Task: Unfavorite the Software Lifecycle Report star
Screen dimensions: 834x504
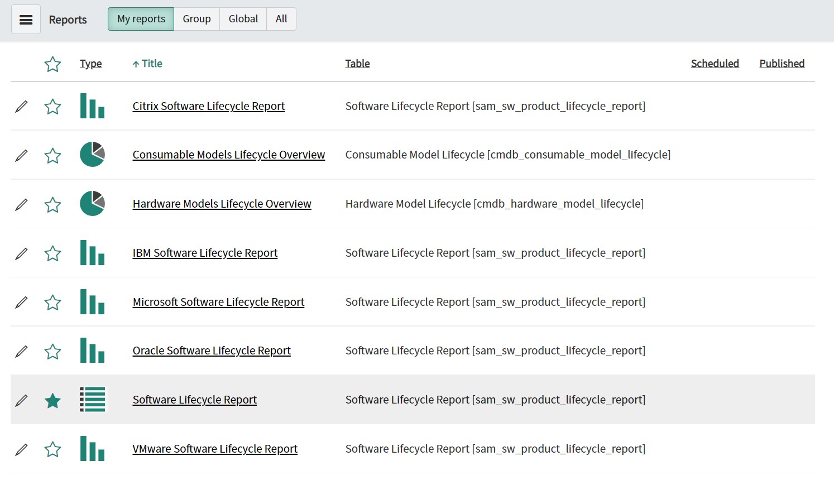Action: click(52, 401)
